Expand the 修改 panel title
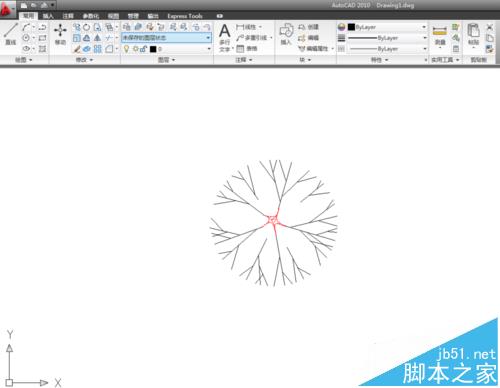Image resolution: width=500 pixels, height=388 pixels. point(84,60)
